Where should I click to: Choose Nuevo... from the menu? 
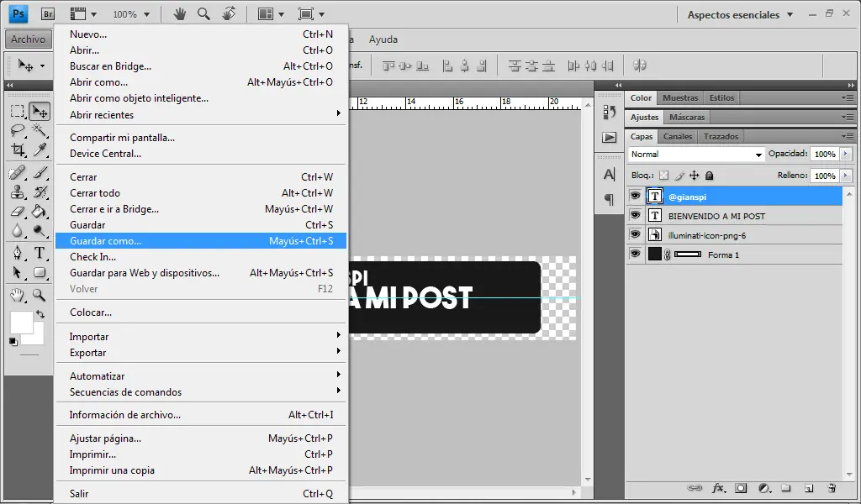[201, 34]
